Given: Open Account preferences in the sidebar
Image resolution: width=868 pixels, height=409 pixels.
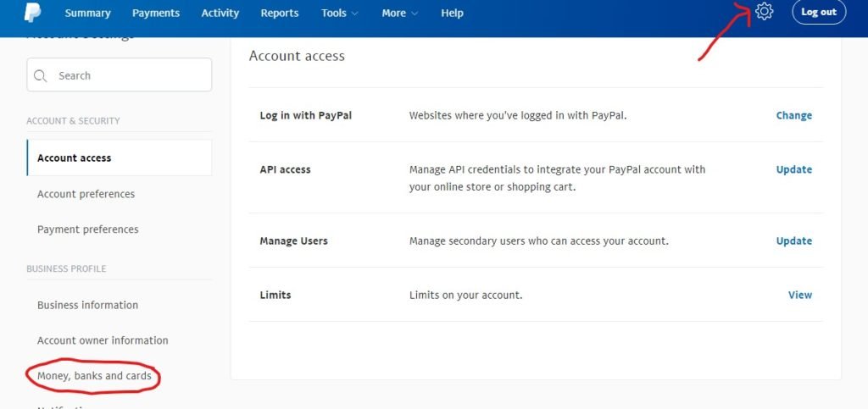Looking at the screenshot, I should (86, 194).
